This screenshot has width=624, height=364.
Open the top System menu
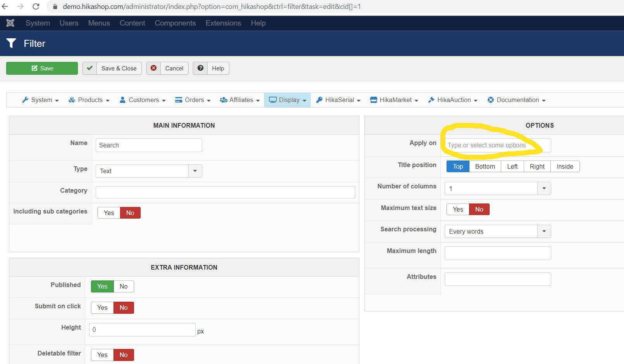pos(38,23)
